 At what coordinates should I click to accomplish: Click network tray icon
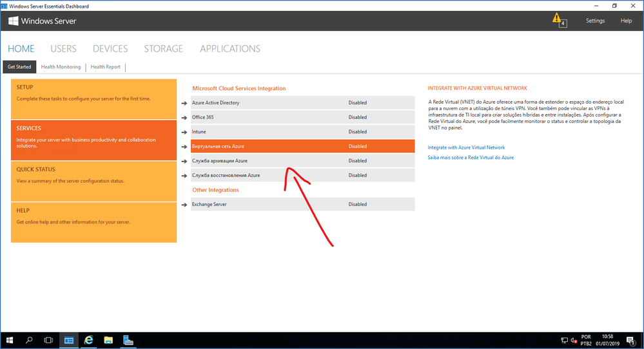click(564, 341)
